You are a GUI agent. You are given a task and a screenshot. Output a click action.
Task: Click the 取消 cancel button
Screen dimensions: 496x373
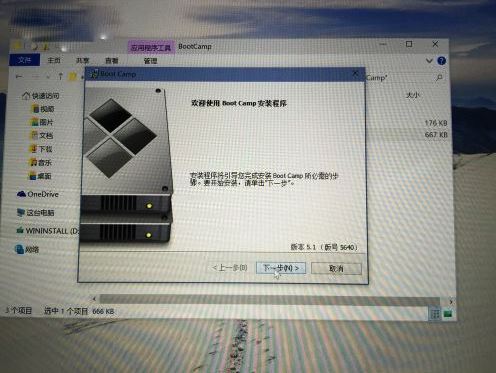(x=336, y=268)
